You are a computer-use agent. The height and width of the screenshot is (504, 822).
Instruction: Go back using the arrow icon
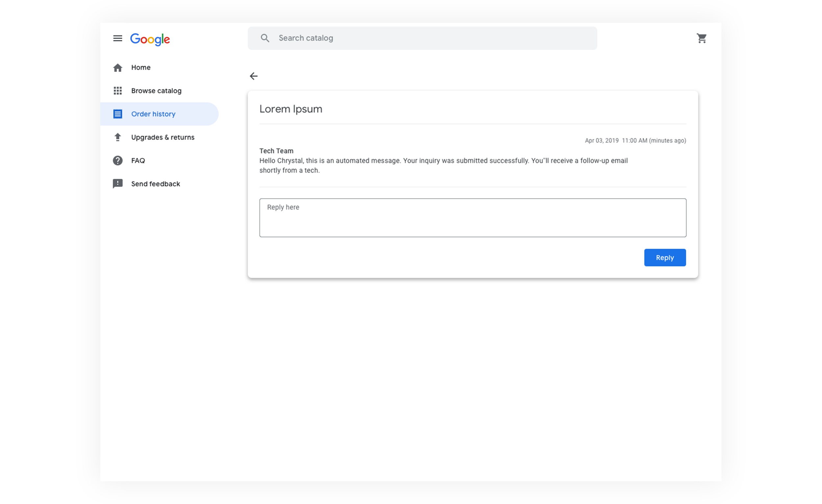254,76
